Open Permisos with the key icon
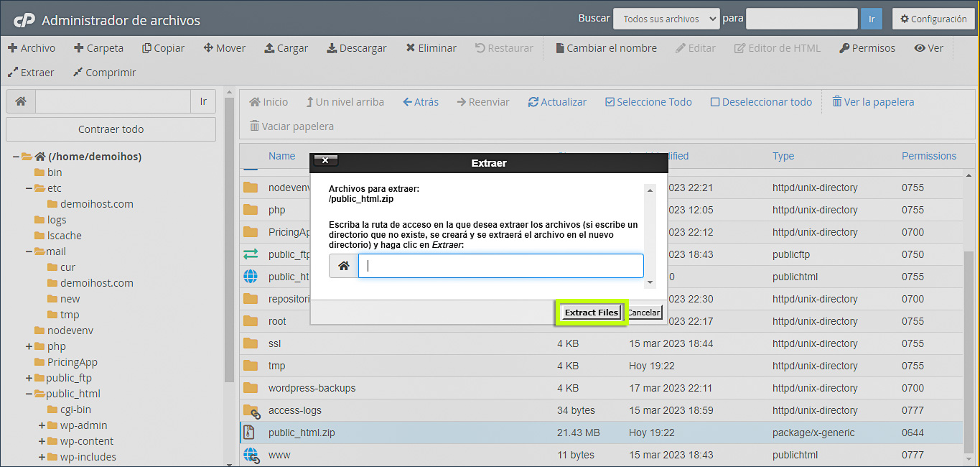The width and height of the screenshot is (980, 467). coord(845,48)
